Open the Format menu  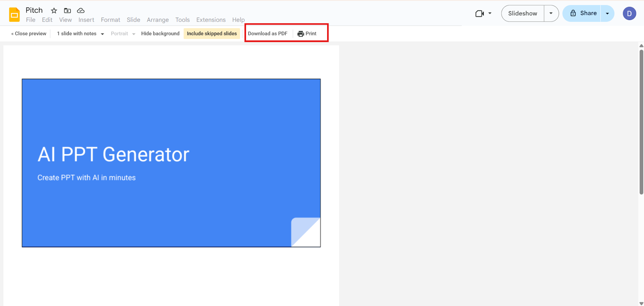point(111,20)
